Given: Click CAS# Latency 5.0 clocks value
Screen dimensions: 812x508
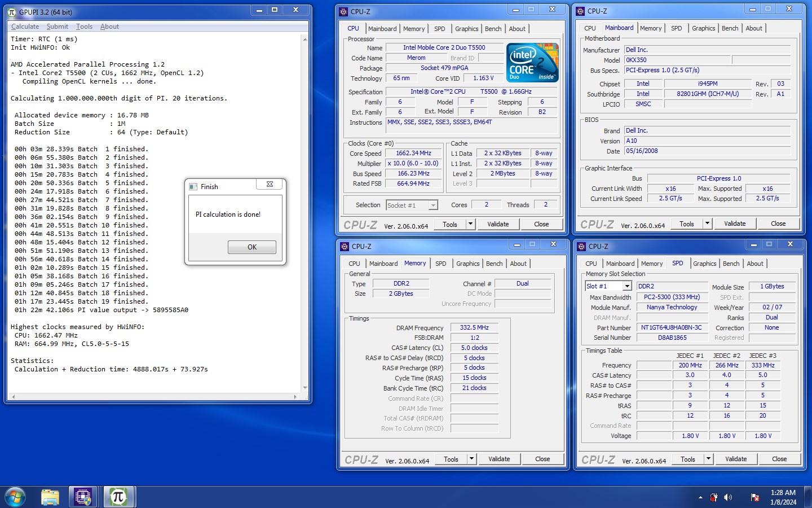Looking at the screenshot, I should (x=474, y=348).
